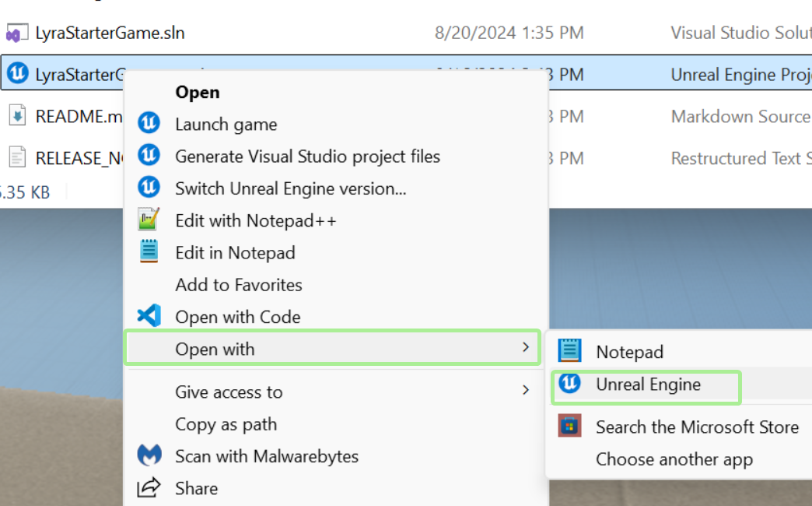
Task: Choose Share in the context menu
Action: point(196,489)
